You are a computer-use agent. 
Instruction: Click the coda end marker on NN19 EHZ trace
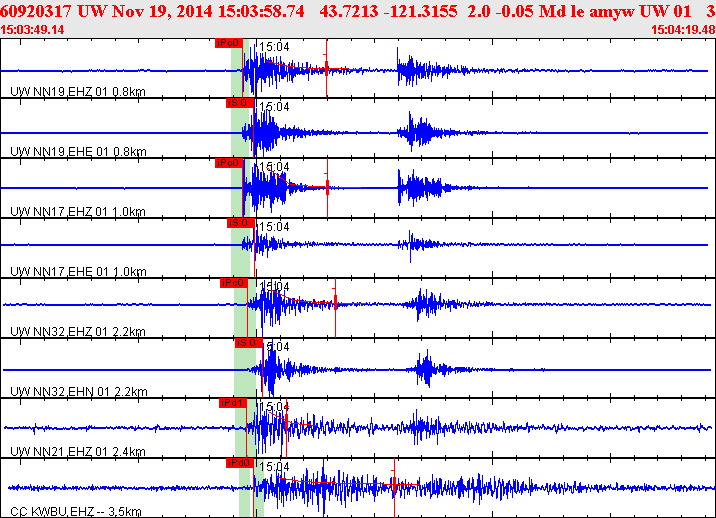click(326, 68)
